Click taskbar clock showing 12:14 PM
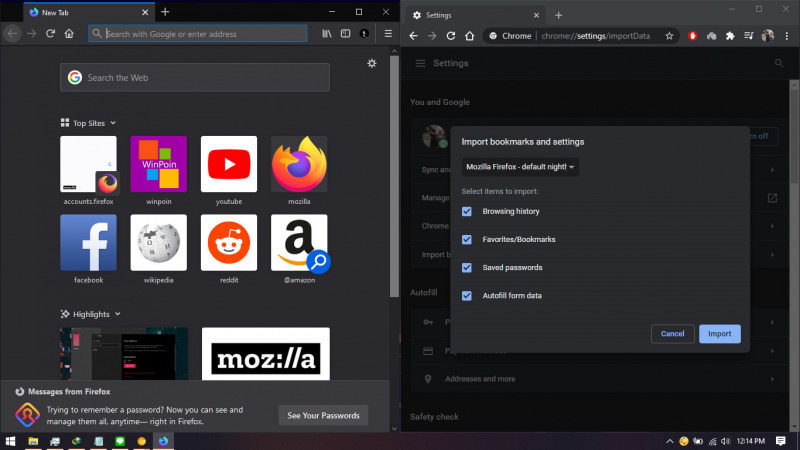The image size is (800, 450). click(751, 441)
